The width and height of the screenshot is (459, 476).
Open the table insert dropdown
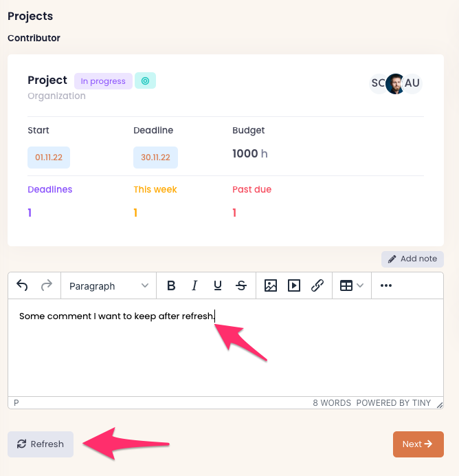tap(351, 285)
